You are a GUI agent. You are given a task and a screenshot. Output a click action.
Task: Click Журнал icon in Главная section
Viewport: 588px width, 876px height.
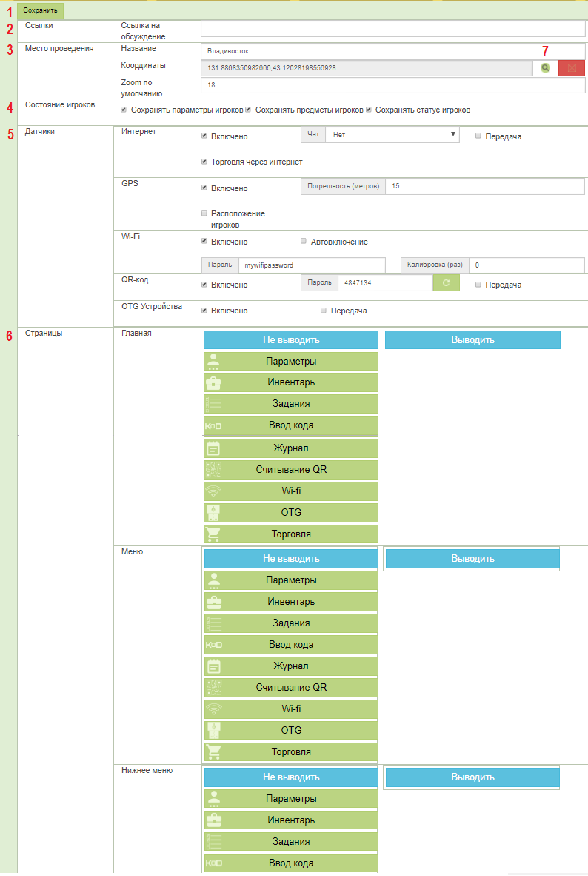tap(213, 448)
